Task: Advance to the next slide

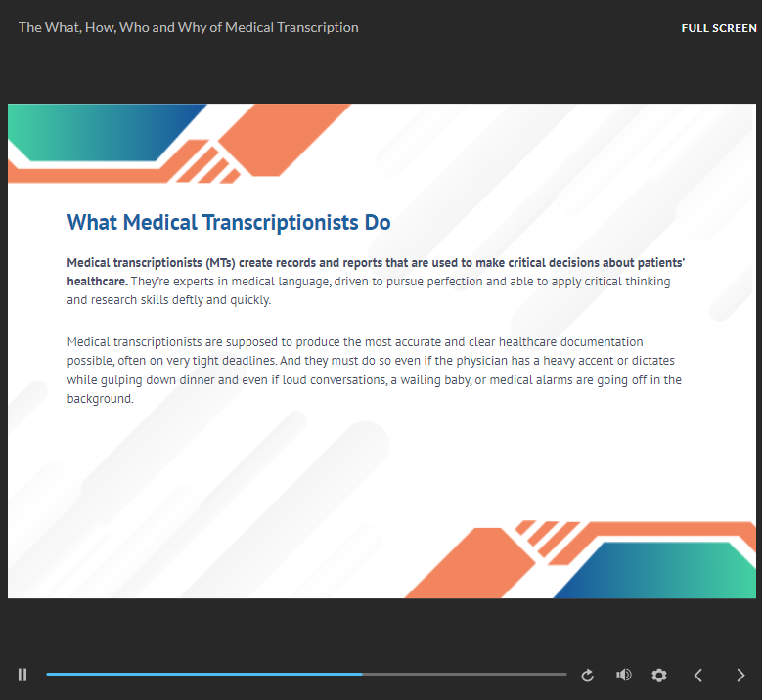Action: (740, 675)
